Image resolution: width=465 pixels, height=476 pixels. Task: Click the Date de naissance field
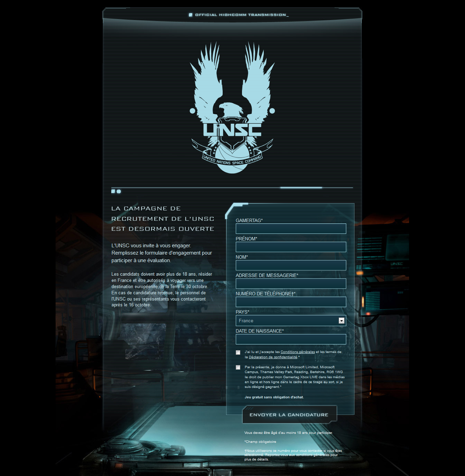pos(291,339)
